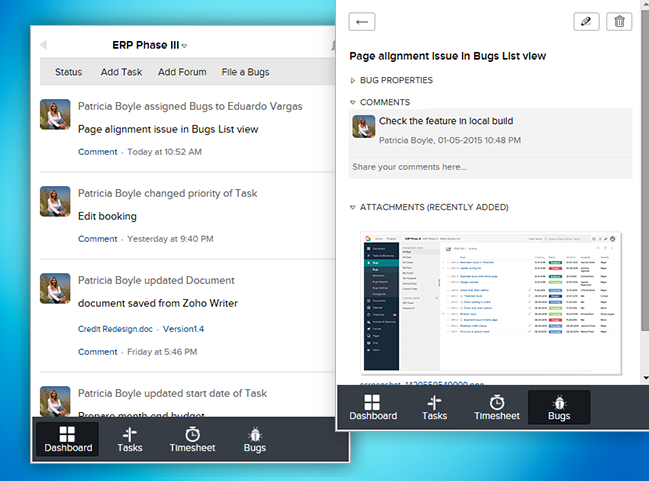The width and height of the screenshot is (649, 481).
Task: Open Timesheet in the left panel's bottom bar
Action: pos(193,439)
